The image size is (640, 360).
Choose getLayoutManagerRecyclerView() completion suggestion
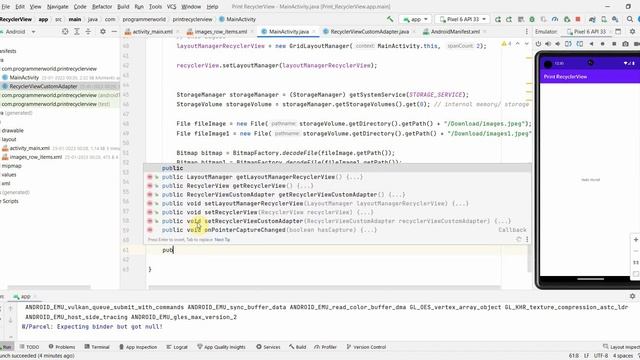click(337, 177)
